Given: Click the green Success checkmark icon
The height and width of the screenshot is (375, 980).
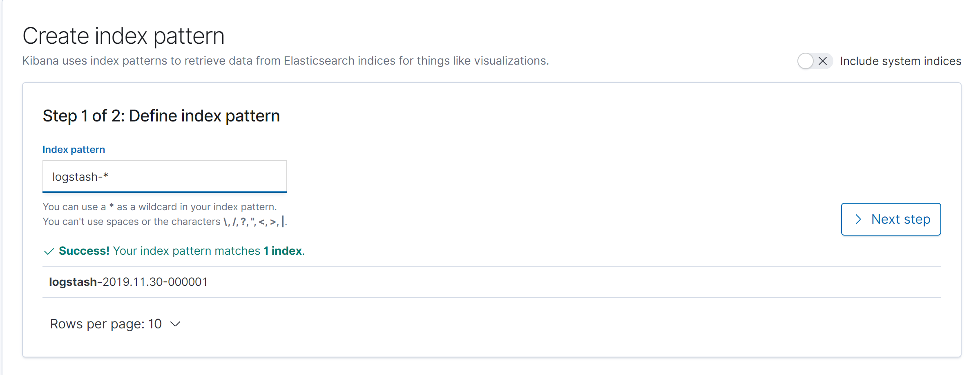Looking at the screenshot, I should coord(49,251).
